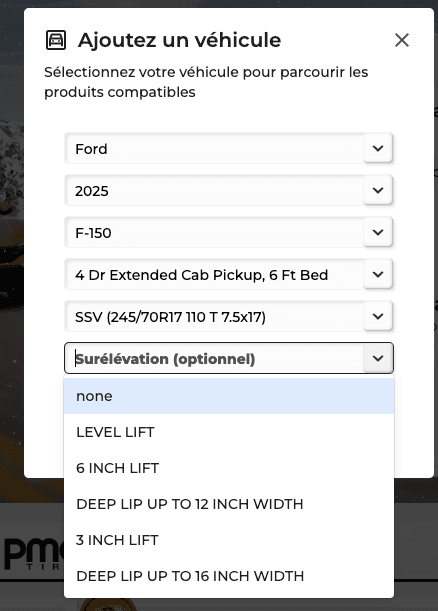Open the 2025 year dropdown
Screen dimensions: 438x611
(229, 191)
